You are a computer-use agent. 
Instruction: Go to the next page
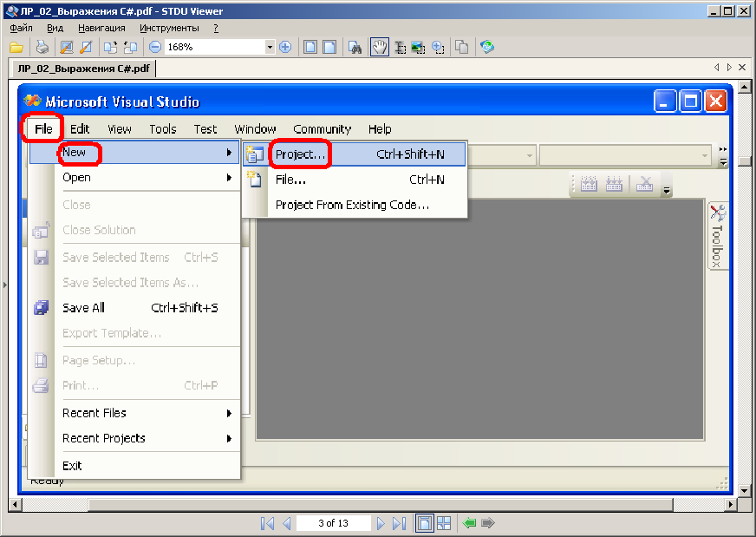pos(381,523)
